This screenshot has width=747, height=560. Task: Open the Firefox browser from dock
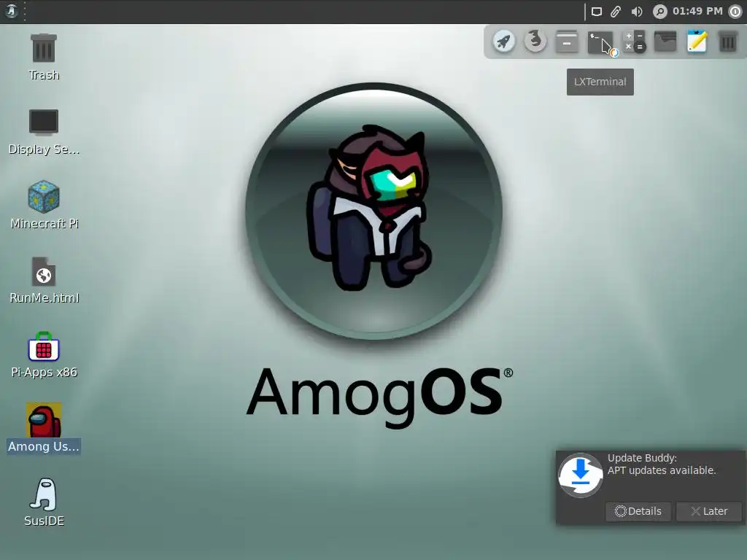click(x=535, y=42)
